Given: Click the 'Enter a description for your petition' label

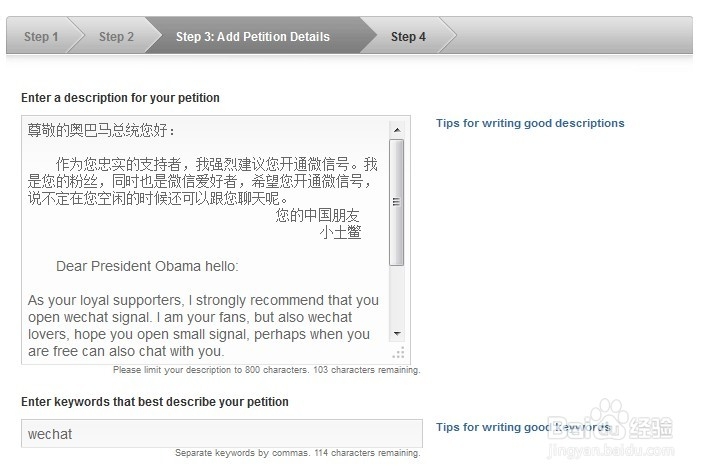Looking at the screenshot, I should pyautogui.click(x=120, y=98).
